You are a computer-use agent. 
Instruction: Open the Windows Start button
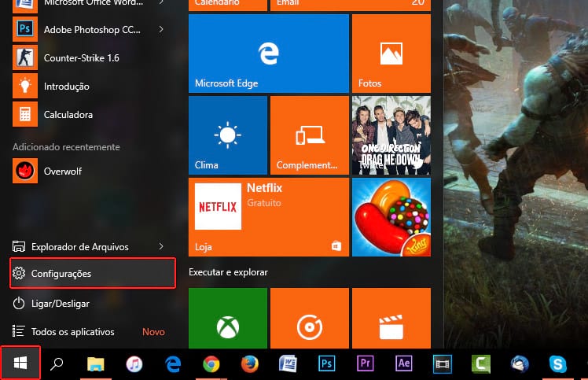pyautogui.click(x=20, y=363)
